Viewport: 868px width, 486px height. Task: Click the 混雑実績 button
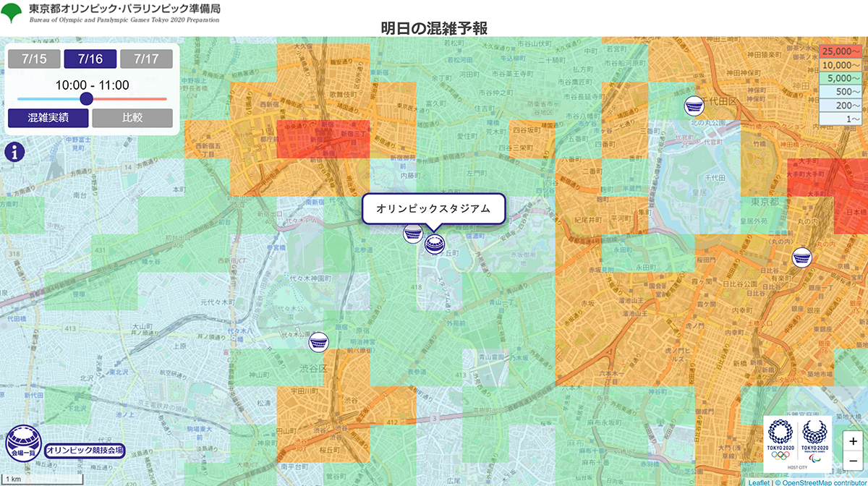click(48, 118)
